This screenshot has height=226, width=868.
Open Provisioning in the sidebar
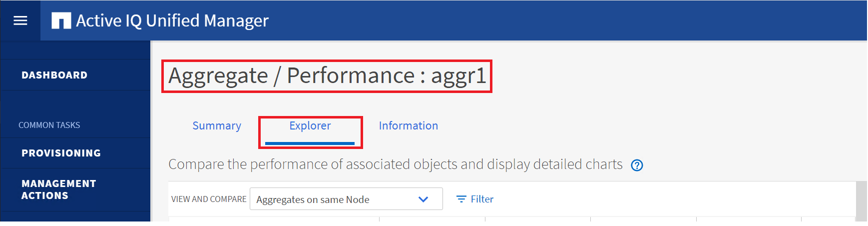(x=61, y=153)
